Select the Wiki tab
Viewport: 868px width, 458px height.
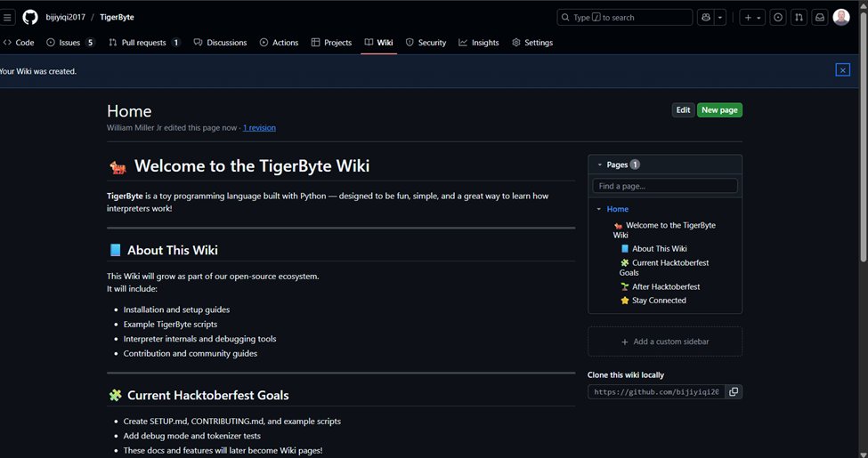[379, 43]
